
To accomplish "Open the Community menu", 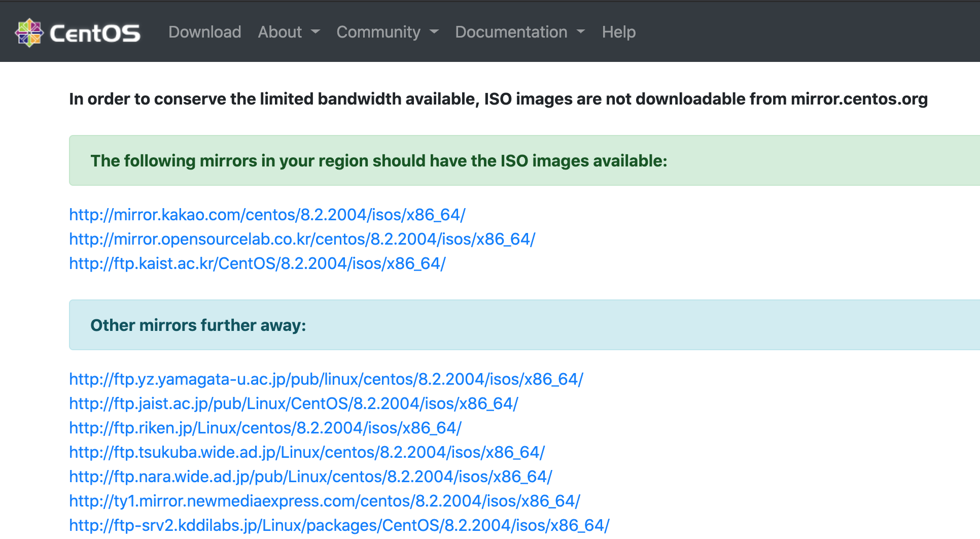I will click(378, 32).
